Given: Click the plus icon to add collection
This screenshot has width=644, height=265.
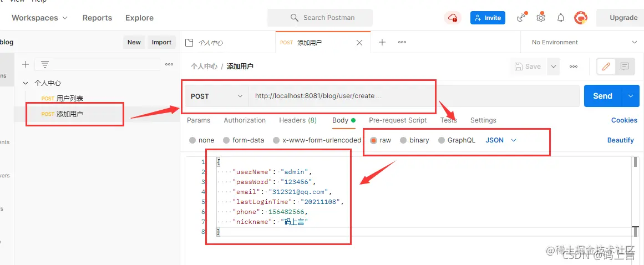Looking at the screenshot, I should tap(26, 64).
